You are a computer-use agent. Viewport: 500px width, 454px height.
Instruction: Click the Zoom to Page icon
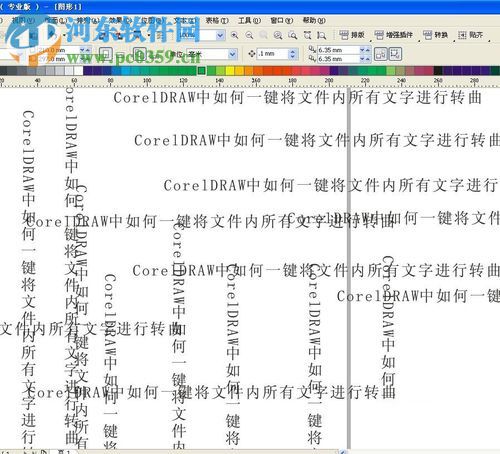[x=293, y=35]
